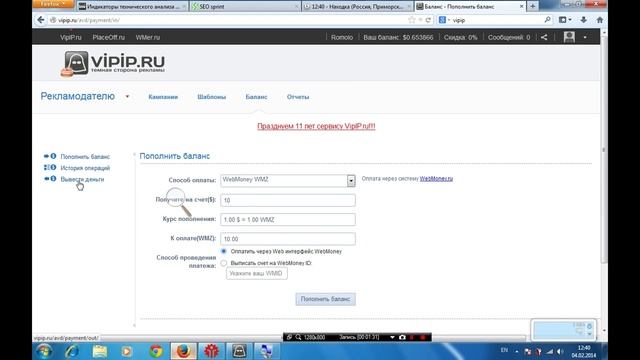Open the bookmarks list toolbar dropdown
The height and width of the screenshot is (360, 640).
565,20
